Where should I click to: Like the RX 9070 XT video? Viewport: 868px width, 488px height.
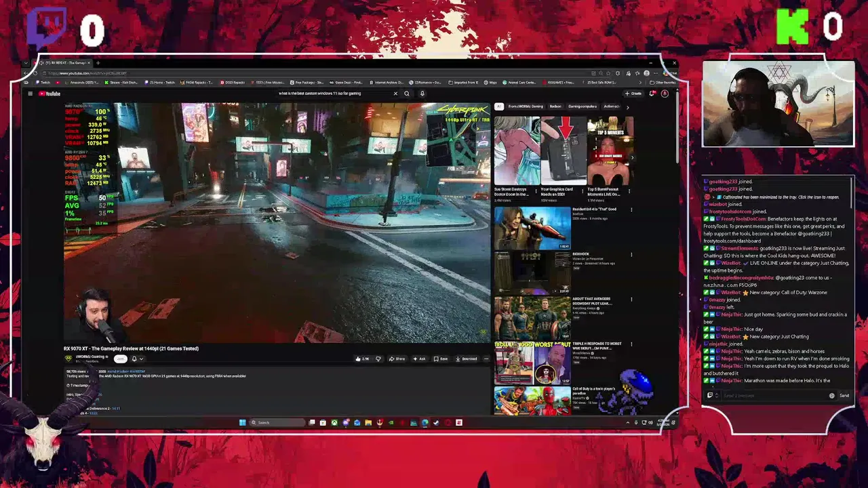tap(363, 359)
